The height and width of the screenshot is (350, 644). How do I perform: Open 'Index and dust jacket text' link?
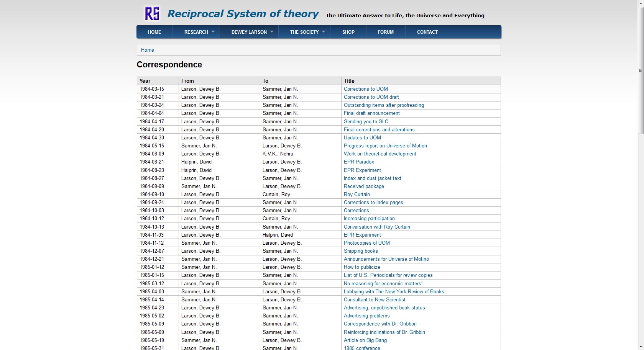click(x=372, y=178)
